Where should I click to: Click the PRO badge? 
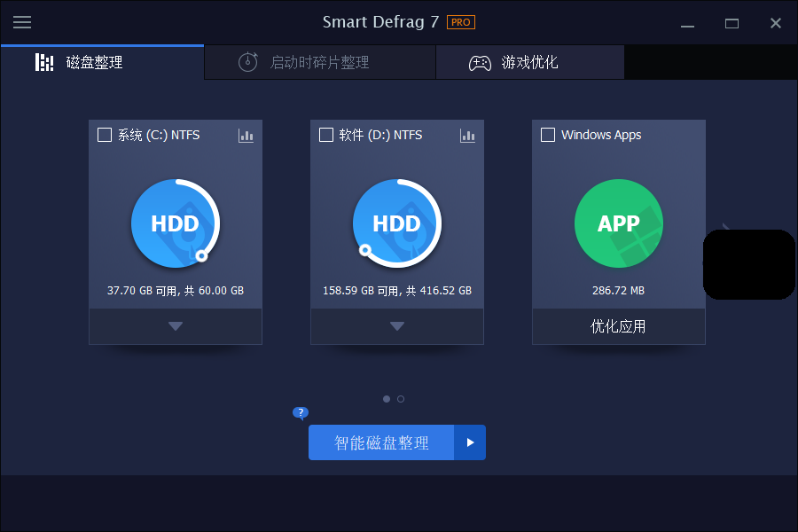coord(460,22)
